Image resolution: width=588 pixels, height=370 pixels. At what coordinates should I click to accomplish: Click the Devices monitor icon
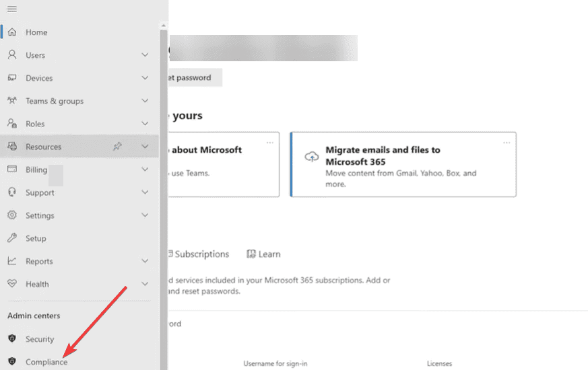(12, 78)
